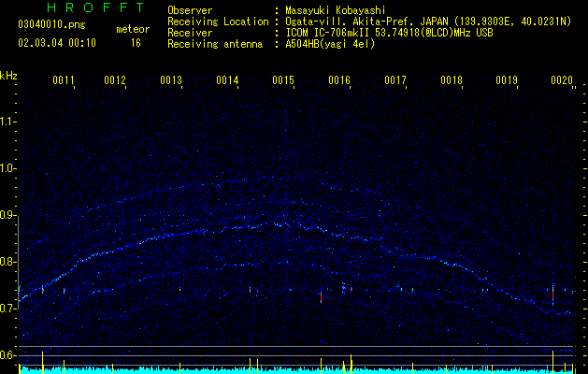This screenshot has width=588, height=374.
Task: Click the Receiving Location label
Action: click(218, 22)
